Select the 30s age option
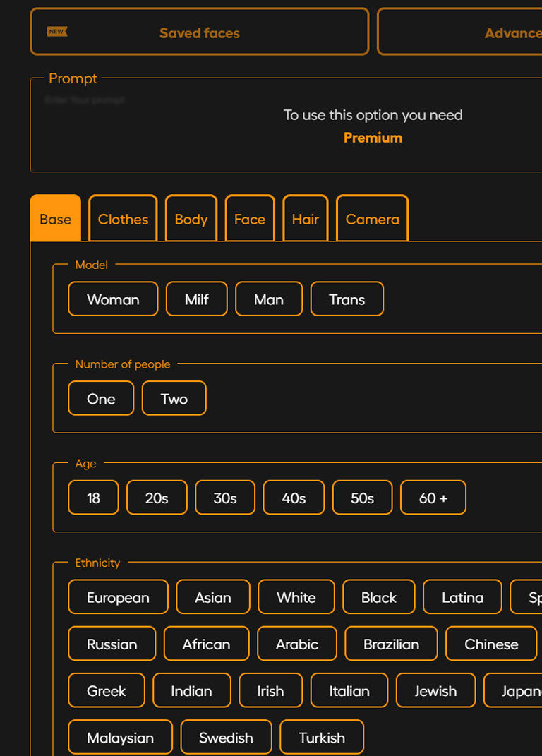This screenshot has width=542, height=756. [225, 498]
